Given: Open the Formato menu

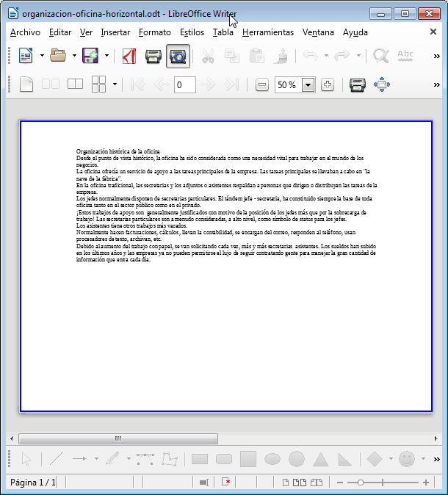Looking at the screenshot, I should pos(155,32).
